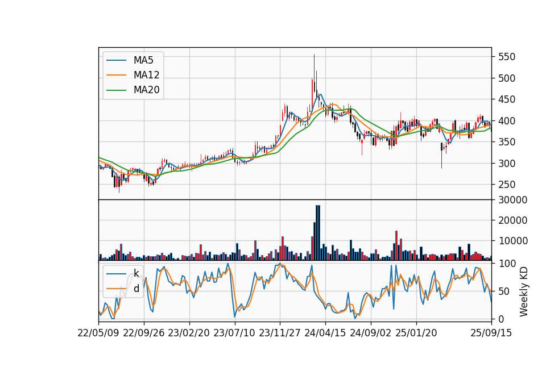This screenshot has width=546, height=392.
Task: Click the Weekly KD axis title
Action: (523, 292)
